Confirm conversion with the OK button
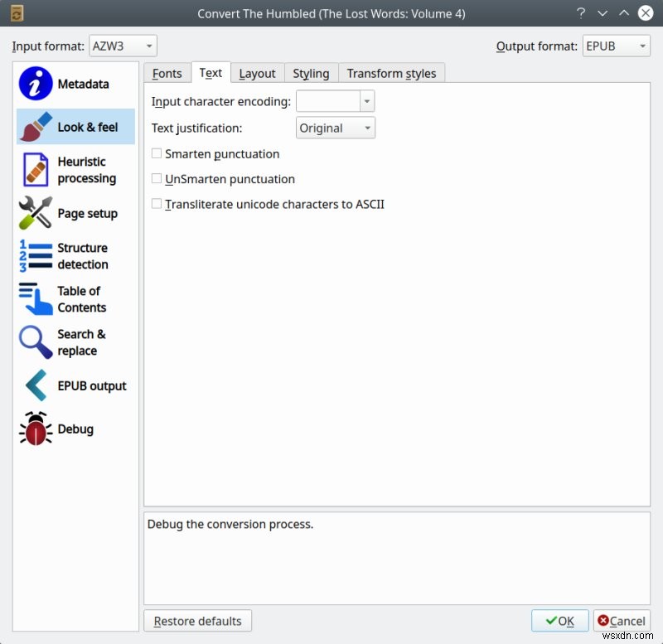This screenshot has height=644, width=663. tap(559, 621)
